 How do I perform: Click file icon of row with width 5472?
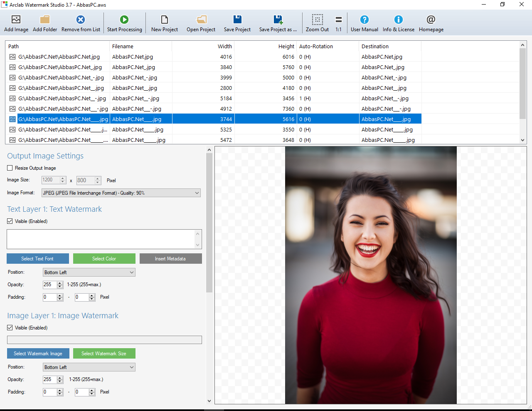click(x=12, y=140)
